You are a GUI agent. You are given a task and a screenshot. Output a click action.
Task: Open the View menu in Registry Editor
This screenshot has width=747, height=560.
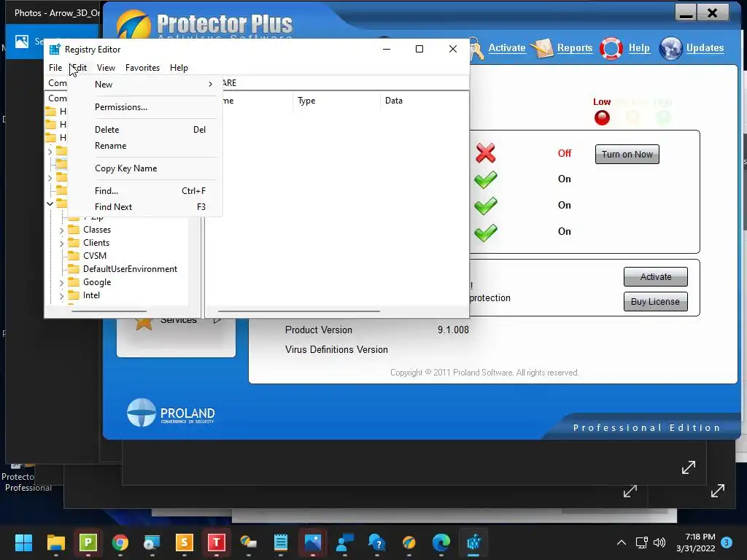tap(106, 68)
